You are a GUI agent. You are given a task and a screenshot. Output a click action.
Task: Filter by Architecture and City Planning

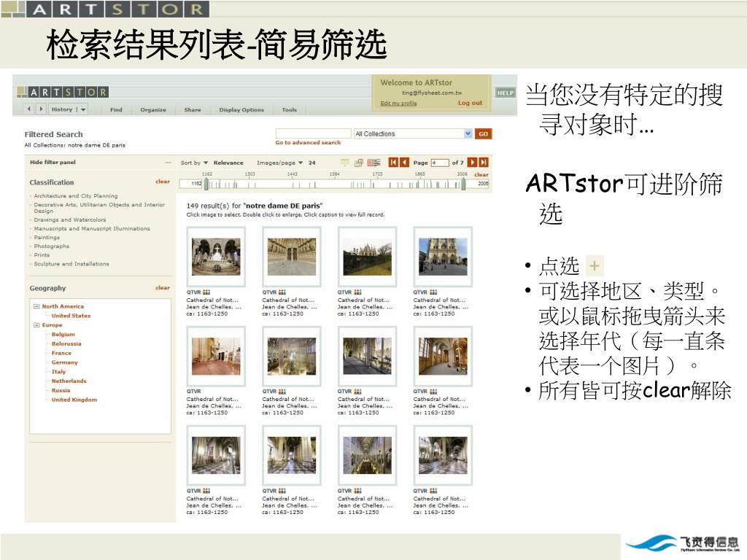pos(76,195)
